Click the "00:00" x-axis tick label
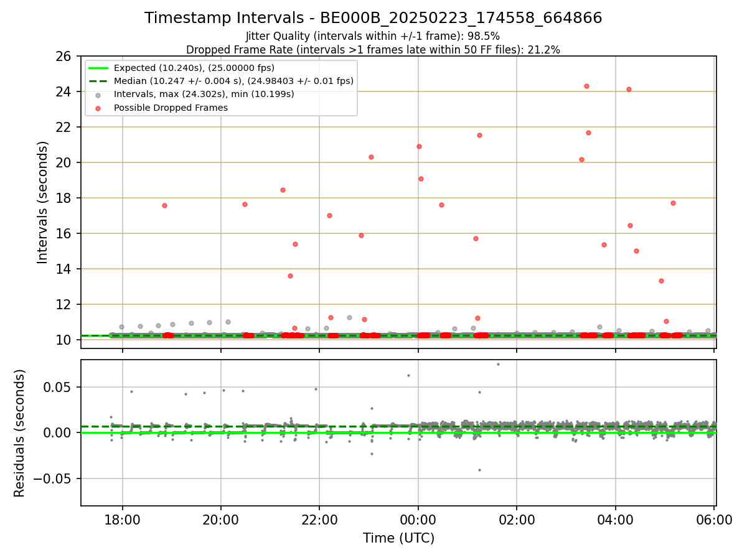The width and height of the screenshot is (747, 560). (x=418, y=520)
